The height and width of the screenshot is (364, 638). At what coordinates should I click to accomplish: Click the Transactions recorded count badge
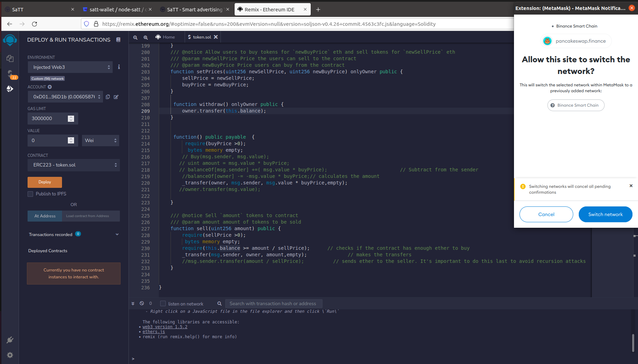(x=78, y=234)
